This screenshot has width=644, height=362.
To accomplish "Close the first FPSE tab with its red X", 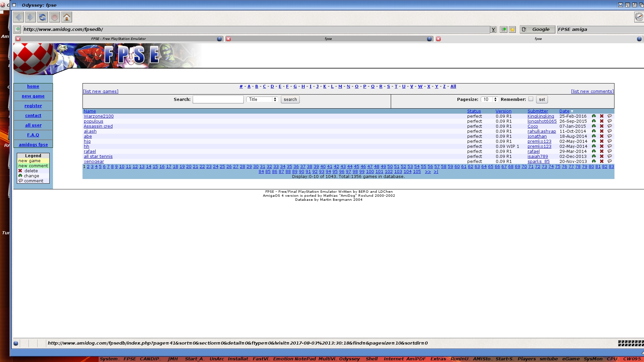I will pyautogui.click(x=18, y=39).
